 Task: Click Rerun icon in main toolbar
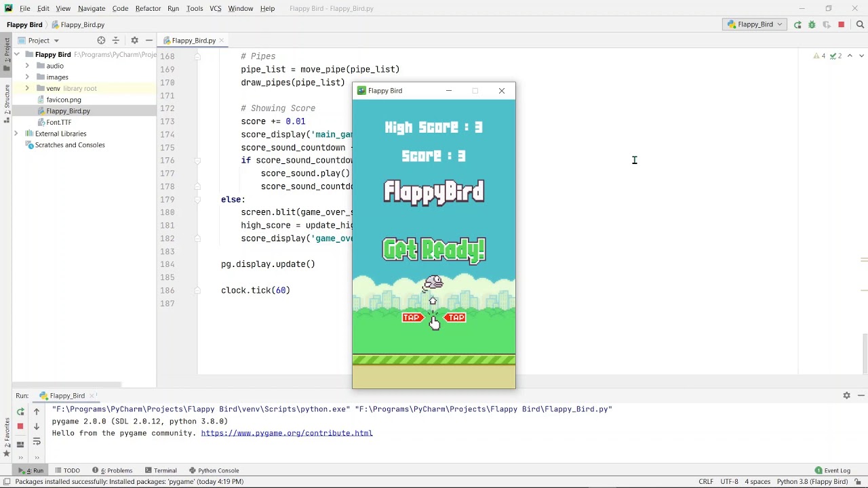tap(797, 24)
